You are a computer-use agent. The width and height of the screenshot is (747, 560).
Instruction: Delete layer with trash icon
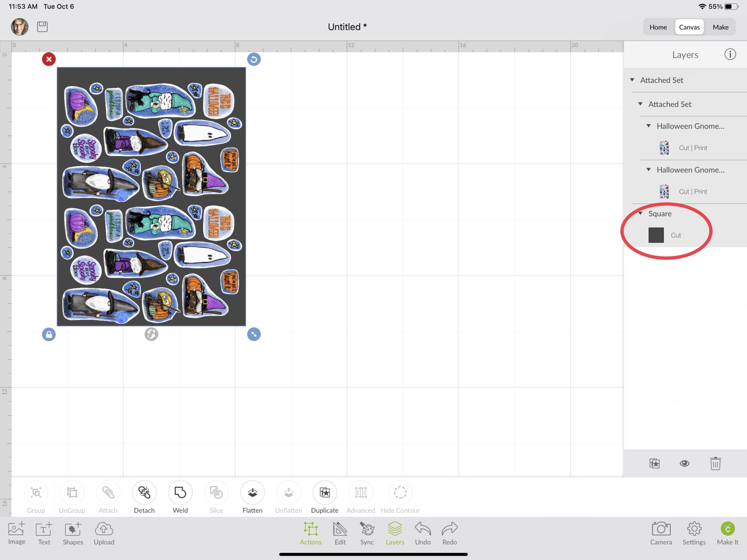coord(715,463)
